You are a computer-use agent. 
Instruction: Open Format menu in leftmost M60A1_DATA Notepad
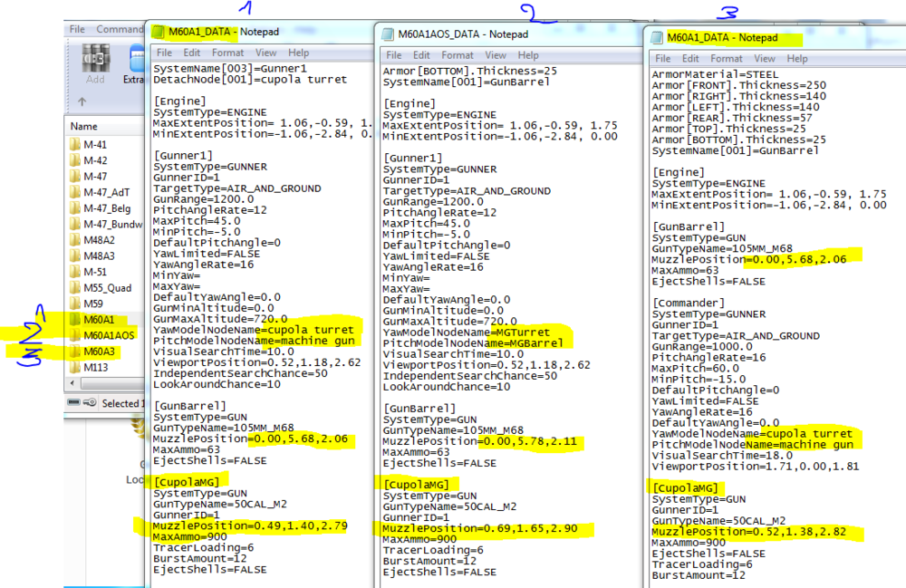click(x=227, y=53)
